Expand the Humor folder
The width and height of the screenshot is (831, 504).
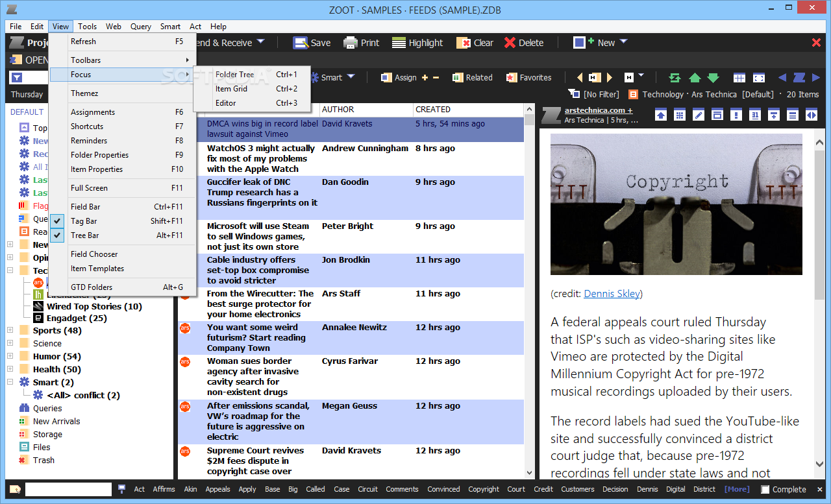10,356
